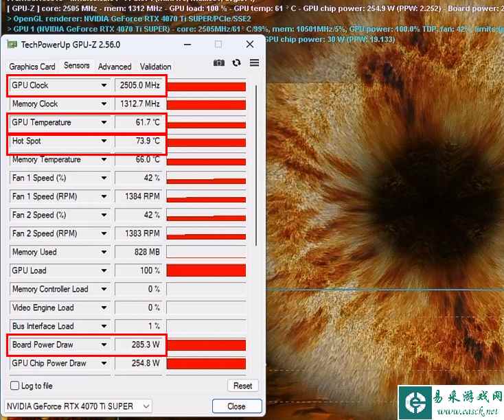
Task: Expand the Memory Clock sensor dropdown
Action: point(104,104)
